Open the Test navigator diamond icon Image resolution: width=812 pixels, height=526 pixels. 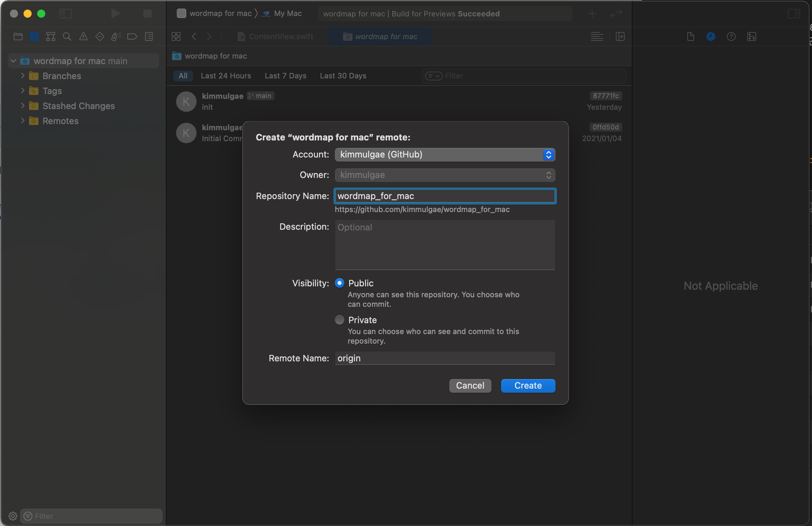tap(99, 36)
